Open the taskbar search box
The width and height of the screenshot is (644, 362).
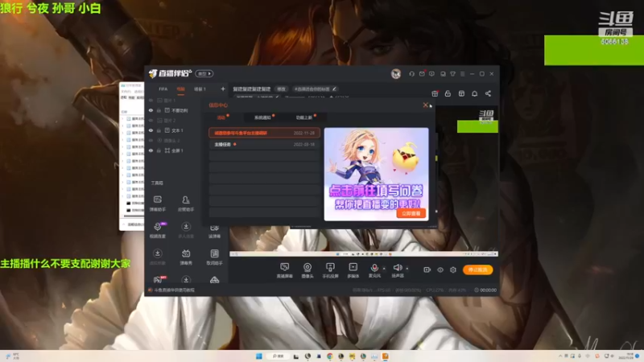tap(278, 356)
